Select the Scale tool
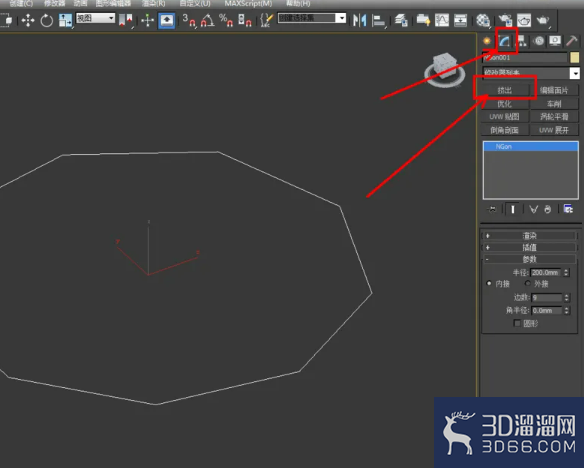The width and height of the screenshot is (584, 468). pyautogui.click(x=65, y=20)
